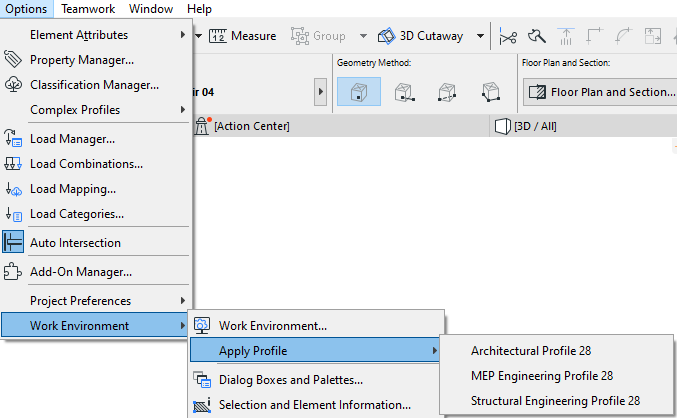Viewport: 677px width, 418px height.
Task: Expand Element Attributes submenu
Action: point(96,35)
